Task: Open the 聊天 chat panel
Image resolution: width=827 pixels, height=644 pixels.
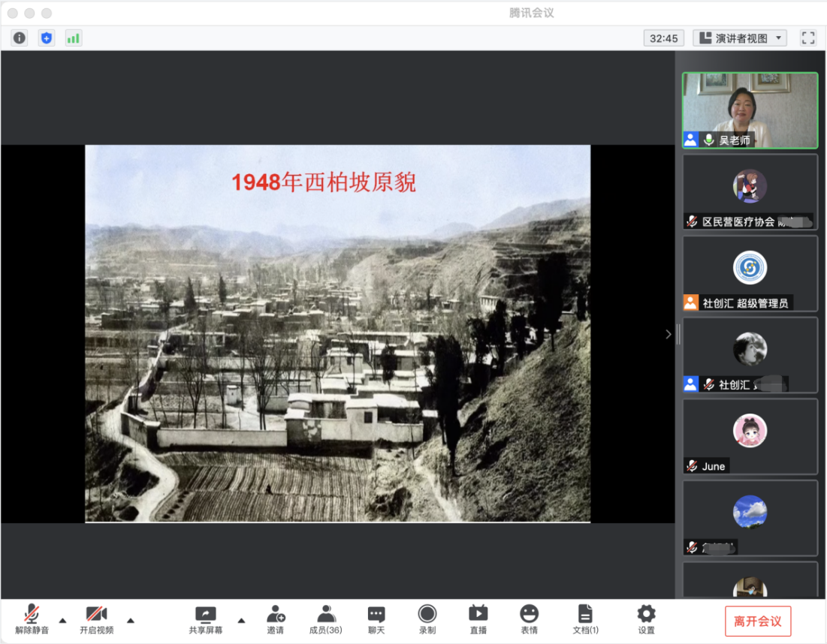Action: pos(376,619)
